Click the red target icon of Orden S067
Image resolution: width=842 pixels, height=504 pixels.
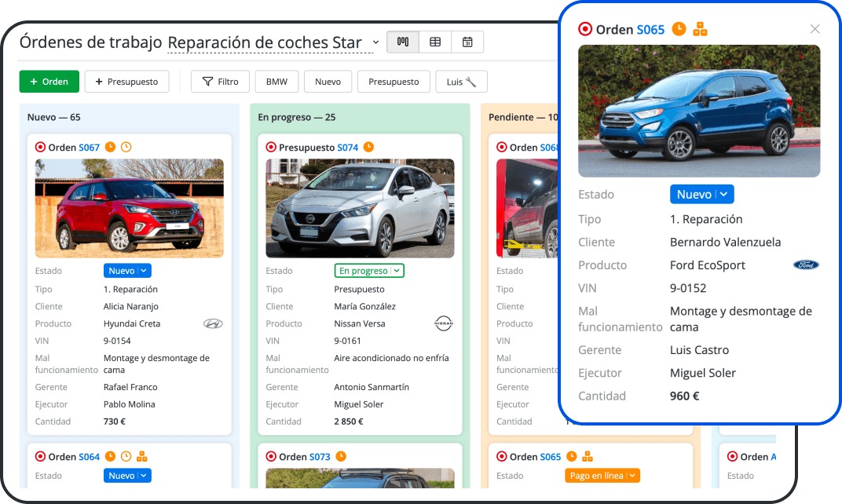click(x=40, y=147)
